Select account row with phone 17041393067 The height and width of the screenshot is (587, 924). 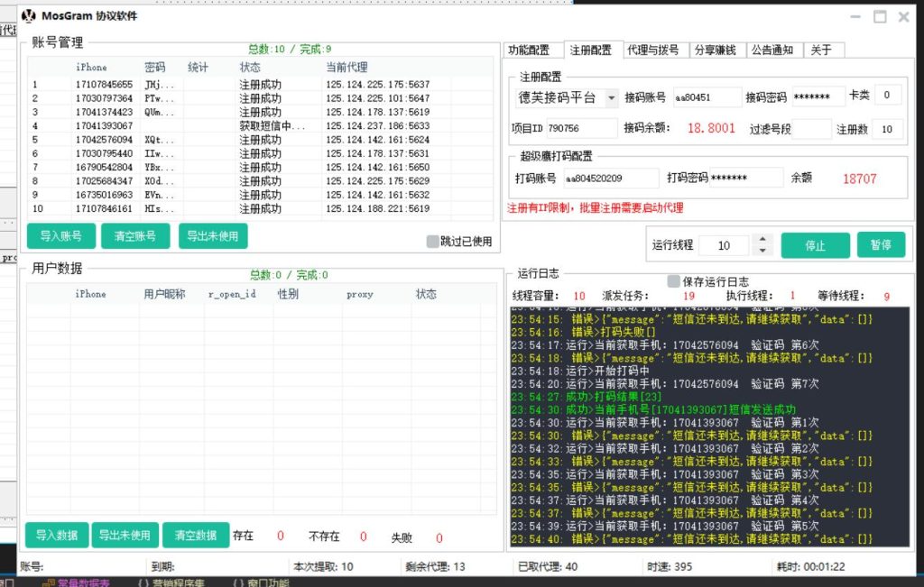[x=104, y=126]
